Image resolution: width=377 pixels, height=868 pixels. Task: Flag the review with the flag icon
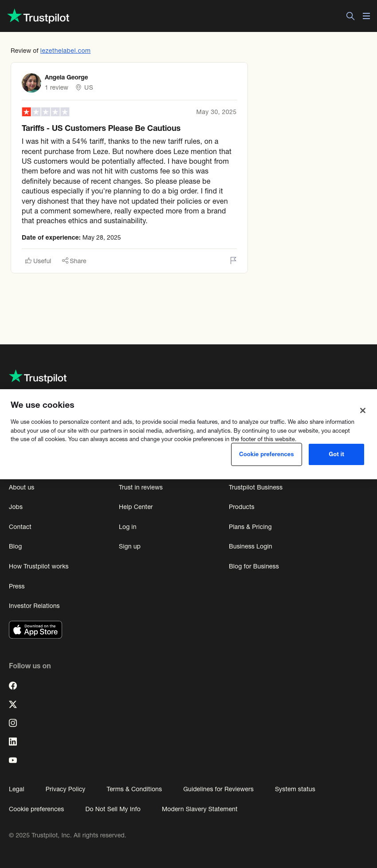coord(233,260)
